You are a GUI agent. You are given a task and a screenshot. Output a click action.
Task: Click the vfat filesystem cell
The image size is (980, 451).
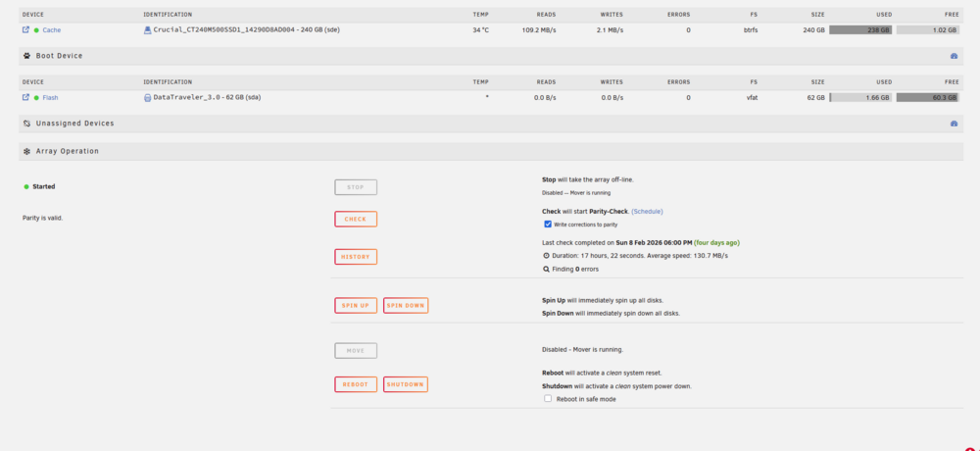tap(752, 98)
